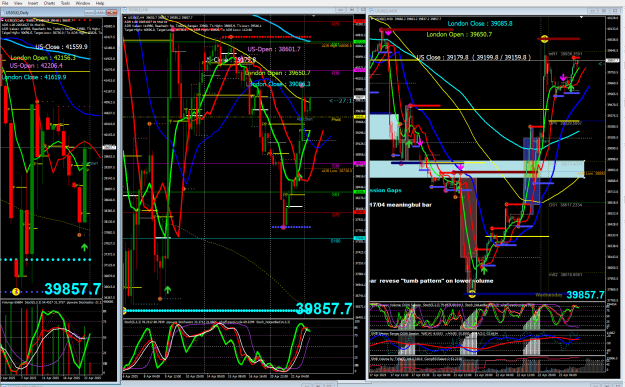This screenshot has height=387, width=625.
Task: Click 'London Open : 39650.7' label on M30 chart
Action: click(459, 34)
